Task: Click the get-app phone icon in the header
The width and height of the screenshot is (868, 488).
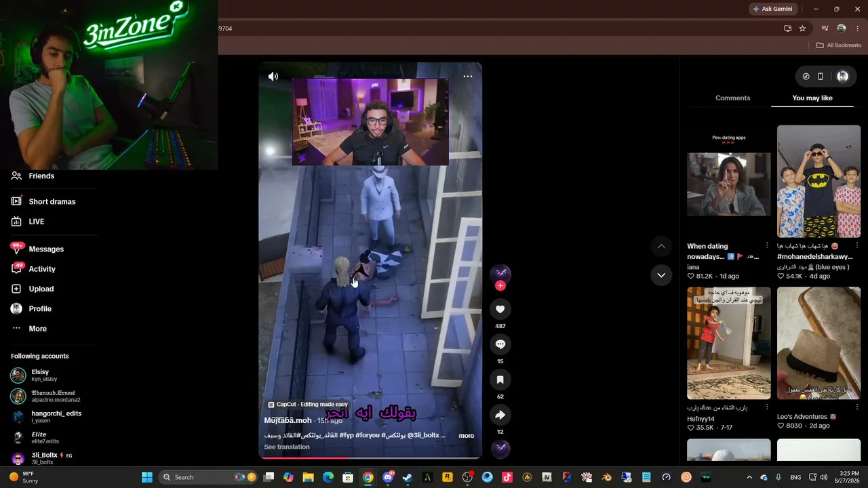Action: tap(821, 77)
